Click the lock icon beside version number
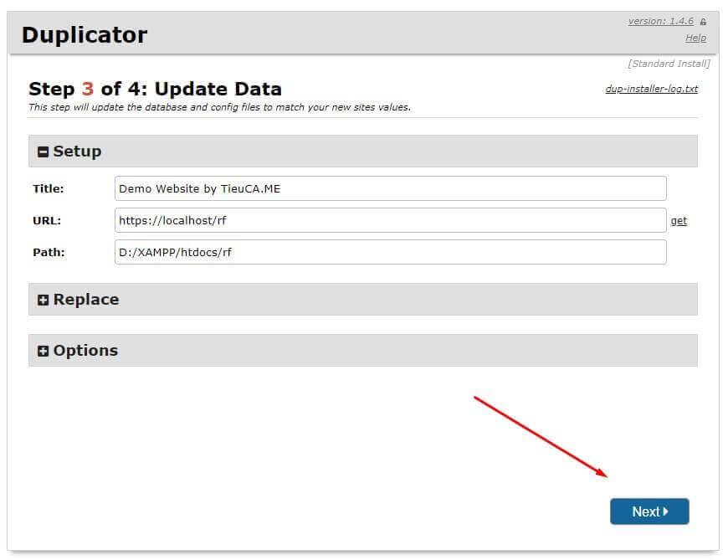This screenshot has height=560, width=728. click(703, 22)
